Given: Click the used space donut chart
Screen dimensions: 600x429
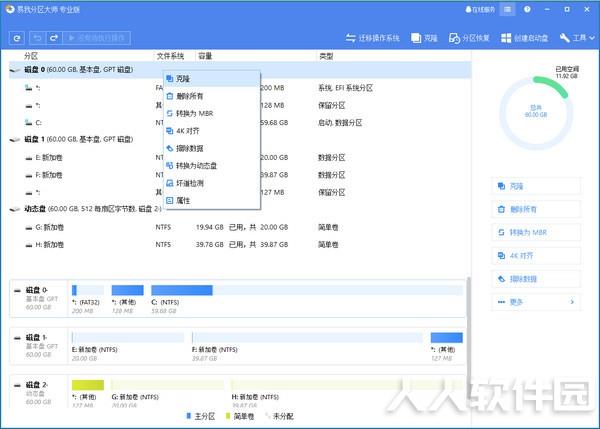Looking at the screenshot, I should [536, 113].
